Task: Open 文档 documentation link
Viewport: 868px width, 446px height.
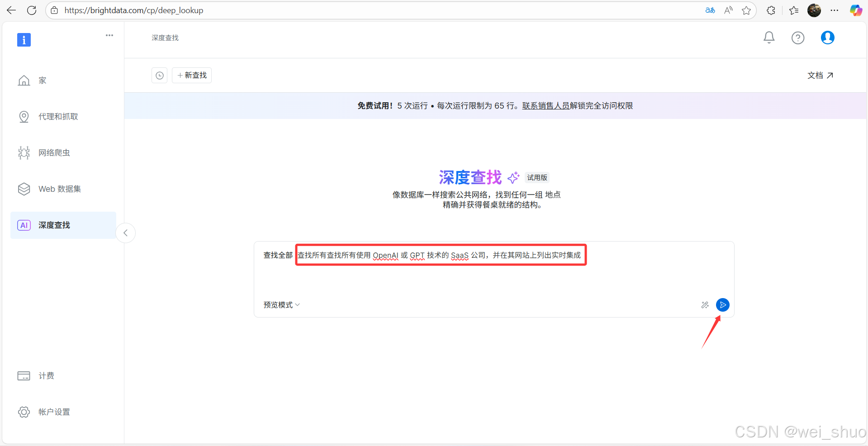Action: tap(820, 76)
